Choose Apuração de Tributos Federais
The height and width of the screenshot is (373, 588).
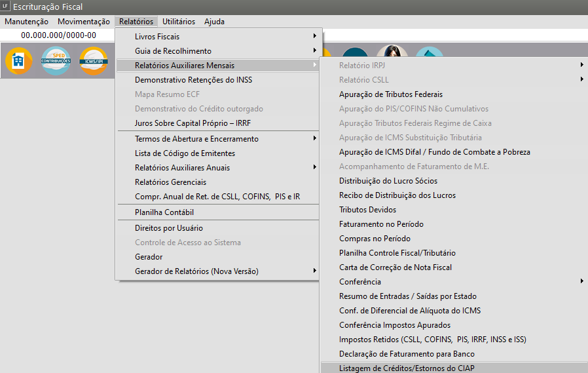pos(390,94)
